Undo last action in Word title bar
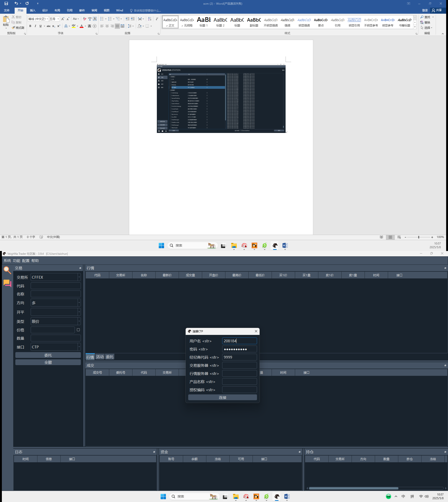This screenshot has height=502, width=448. coord(16,3)
